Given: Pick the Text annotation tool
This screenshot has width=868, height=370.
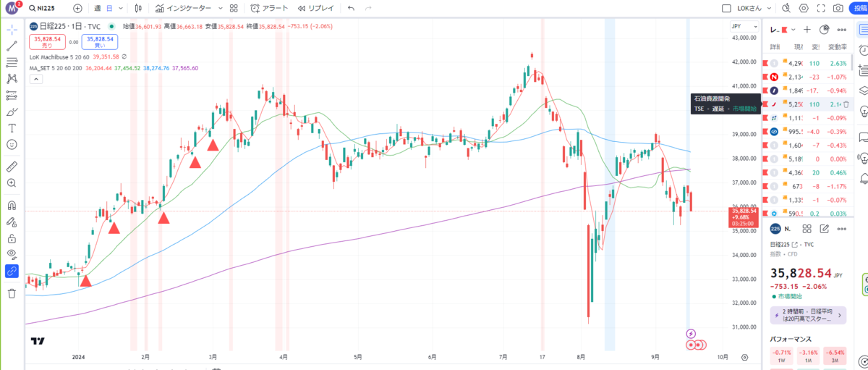Looking at the screenshot, I should click(x=12, y=127).
